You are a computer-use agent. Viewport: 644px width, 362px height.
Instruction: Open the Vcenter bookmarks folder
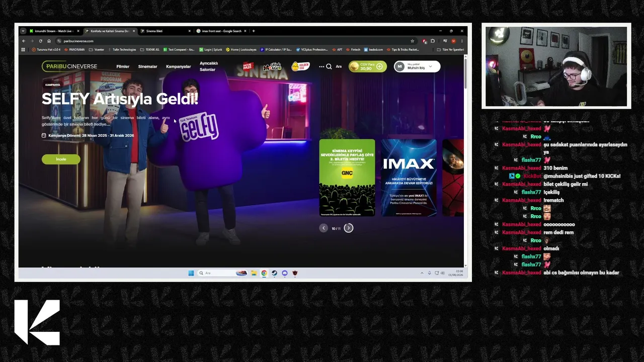97,49
